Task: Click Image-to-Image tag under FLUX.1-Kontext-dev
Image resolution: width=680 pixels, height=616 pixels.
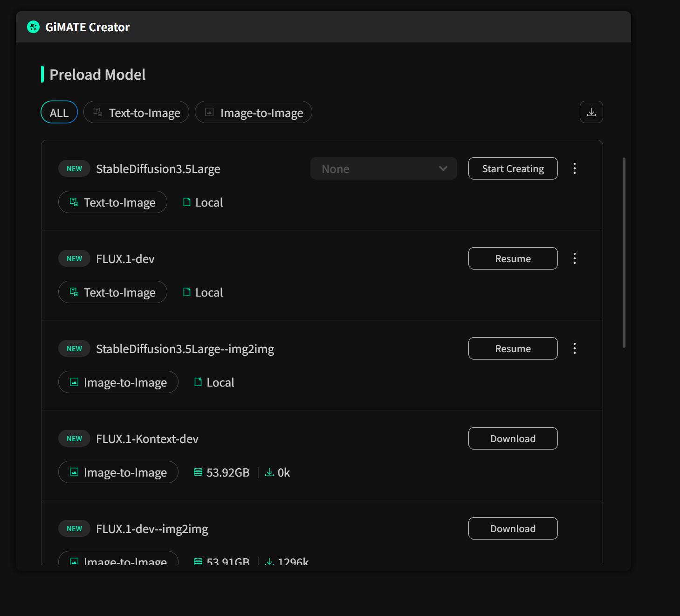Action: (118, 472)
